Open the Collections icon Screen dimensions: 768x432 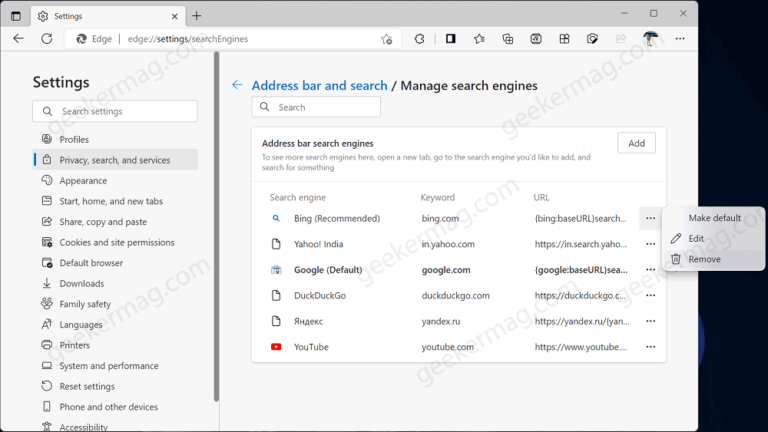507,39
